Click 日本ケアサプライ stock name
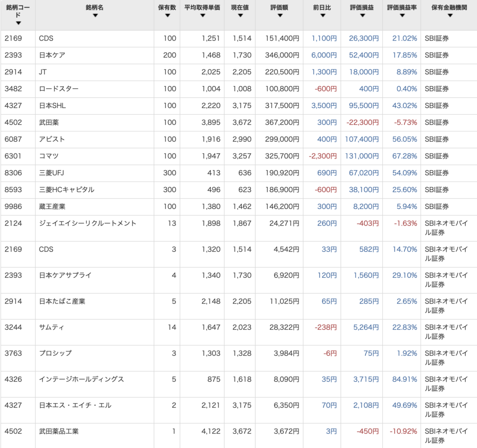The width and height of the screenshot is (477, 448). [65, 275]
